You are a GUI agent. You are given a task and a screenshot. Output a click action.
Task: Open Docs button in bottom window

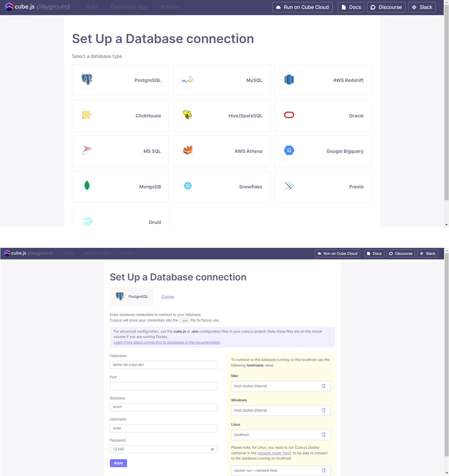tap(374, 254)
